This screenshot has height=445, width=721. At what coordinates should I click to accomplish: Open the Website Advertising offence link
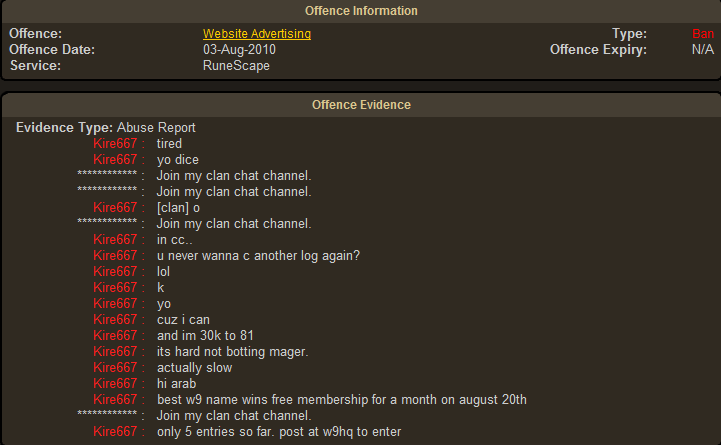click(256, 34)
